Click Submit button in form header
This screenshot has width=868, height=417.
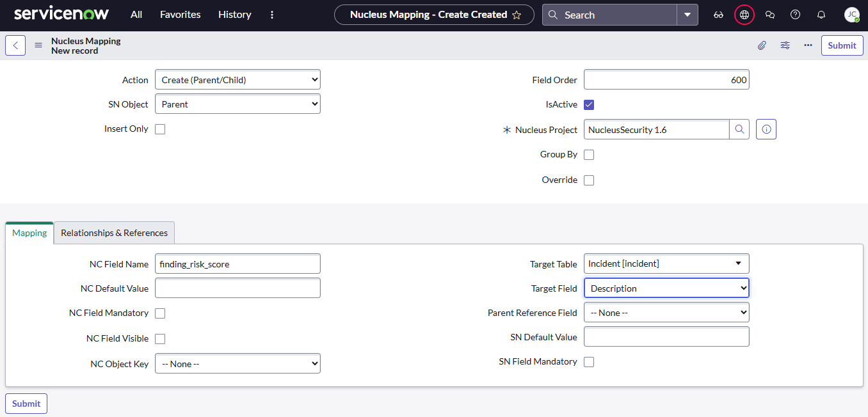[842, 45]
